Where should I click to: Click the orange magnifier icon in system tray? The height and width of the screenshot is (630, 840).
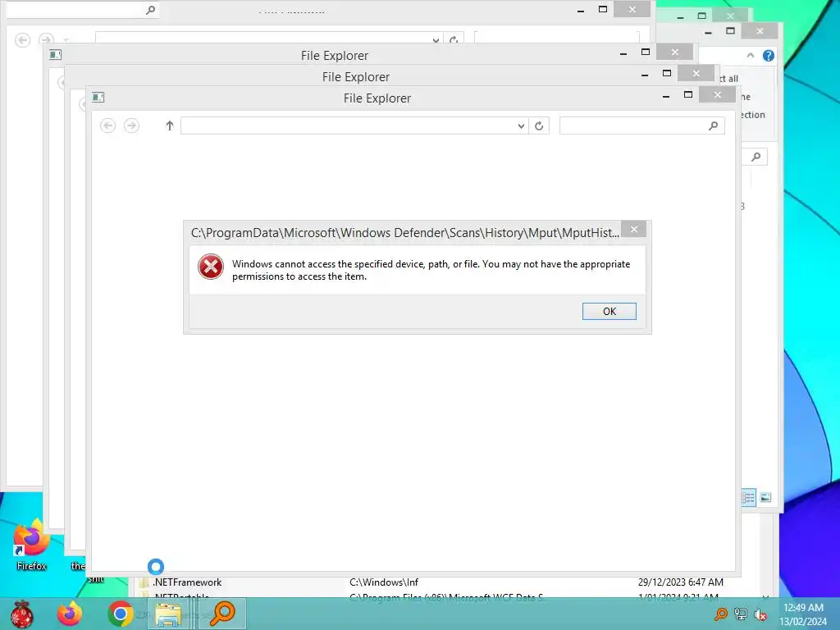click(x=720, y=614)
